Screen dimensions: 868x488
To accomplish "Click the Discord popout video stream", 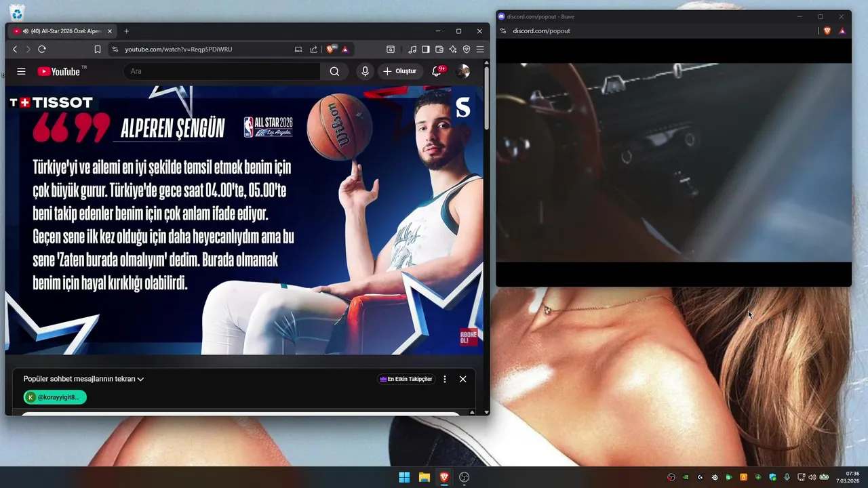I will tap(673, 163).
